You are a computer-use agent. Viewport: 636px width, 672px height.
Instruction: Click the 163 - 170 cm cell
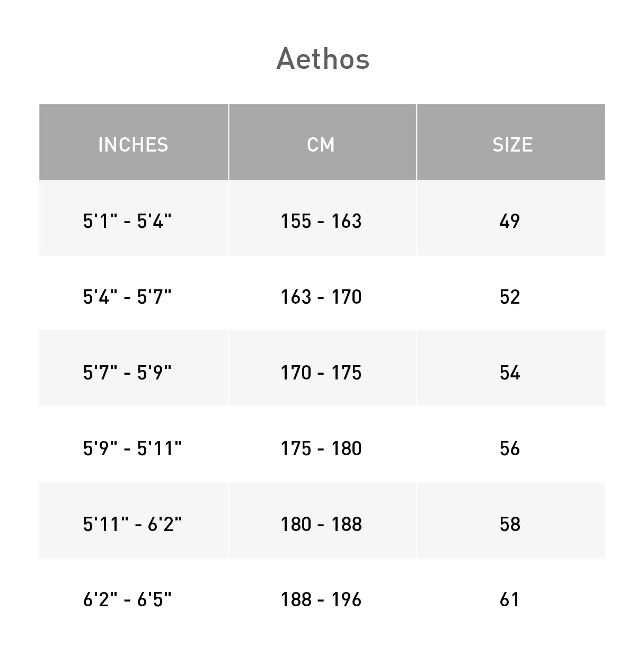click(321, 297)
